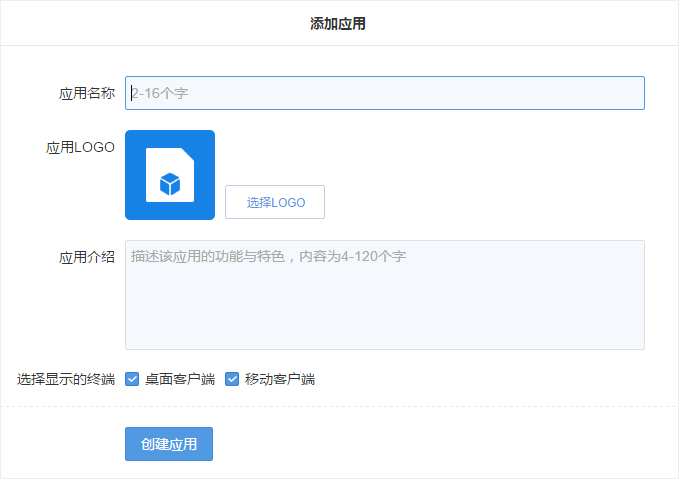The height and width of the screenshot is (479, 679).
Task: Uncheck the 移动客户端 checkbox
Action: coord(232,379)
